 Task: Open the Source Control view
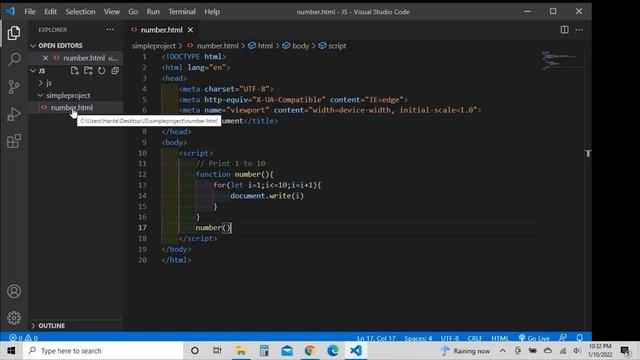(14, 87)
